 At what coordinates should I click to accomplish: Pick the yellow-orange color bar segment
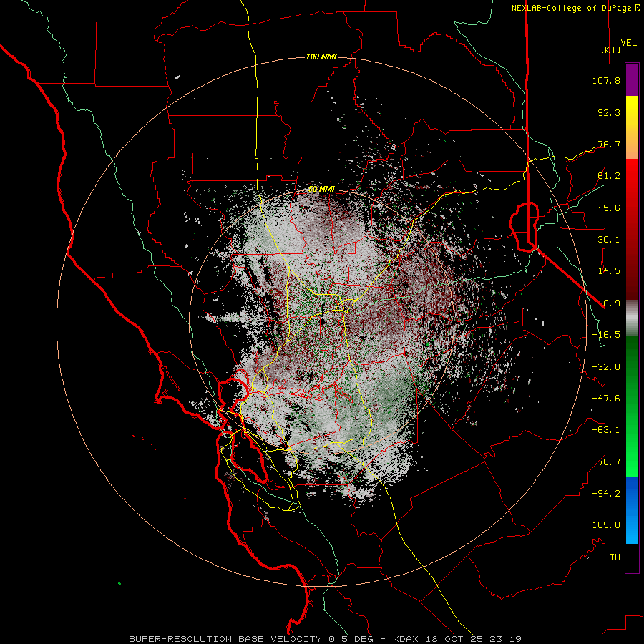(632, 127)
